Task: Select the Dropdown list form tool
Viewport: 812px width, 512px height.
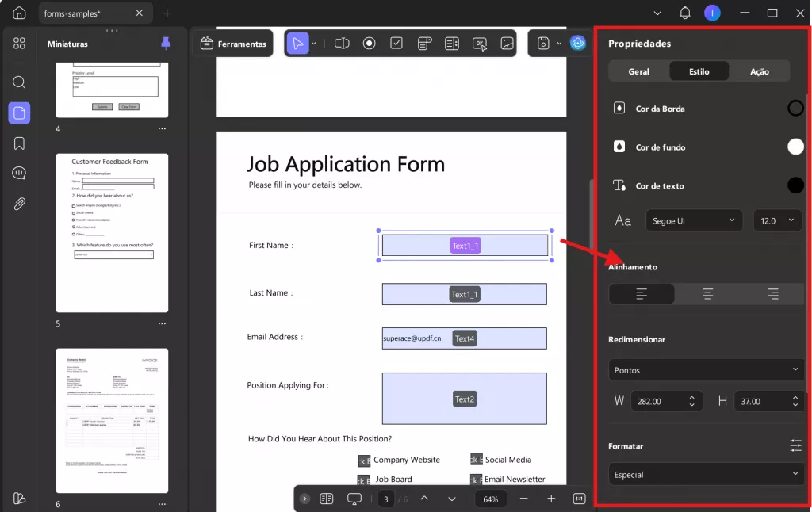Action: point(425,44)
